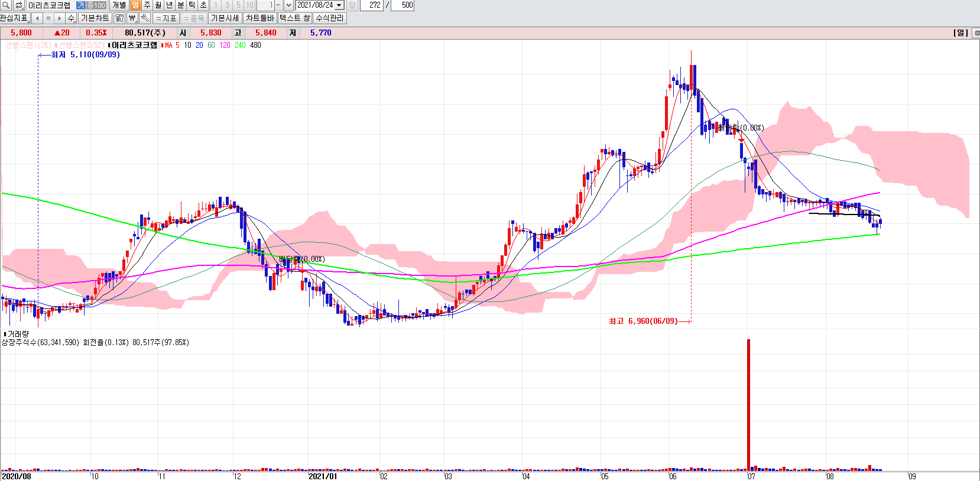This screenshot has height=481, width=980.
Task: Choose interval preset 3
Action: pos(227,5)
